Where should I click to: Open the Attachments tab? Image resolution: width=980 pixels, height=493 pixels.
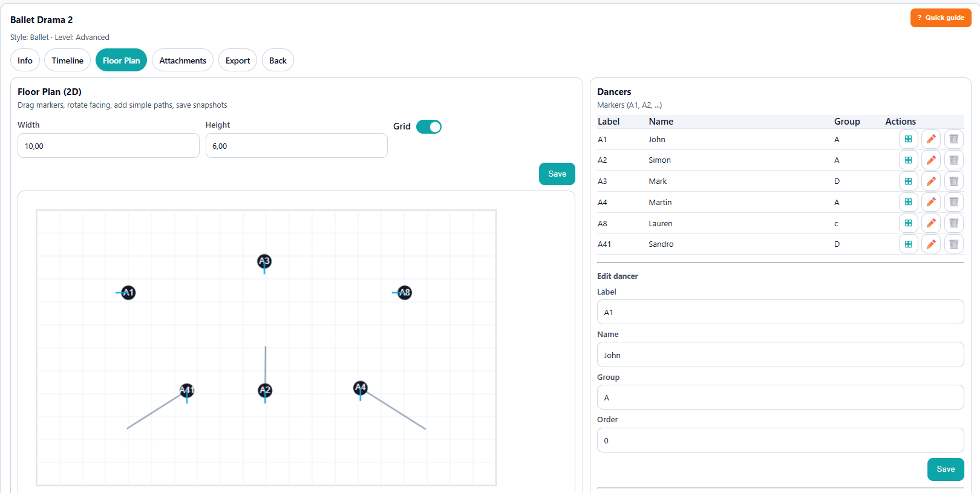coord(183,60)
